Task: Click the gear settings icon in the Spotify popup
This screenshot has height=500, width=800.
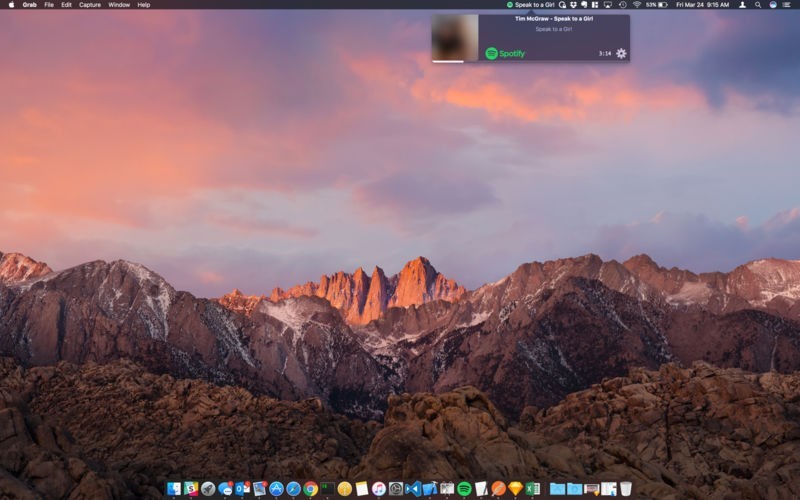Action: (621, 53)
